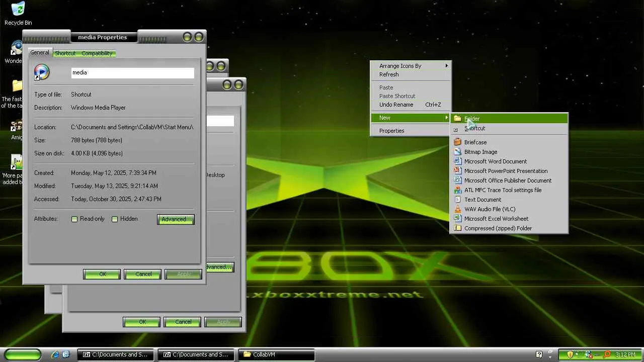644x362 pixels.
Task: Click the yellow security shield tray icon
Action: click(x=570, y=354)
